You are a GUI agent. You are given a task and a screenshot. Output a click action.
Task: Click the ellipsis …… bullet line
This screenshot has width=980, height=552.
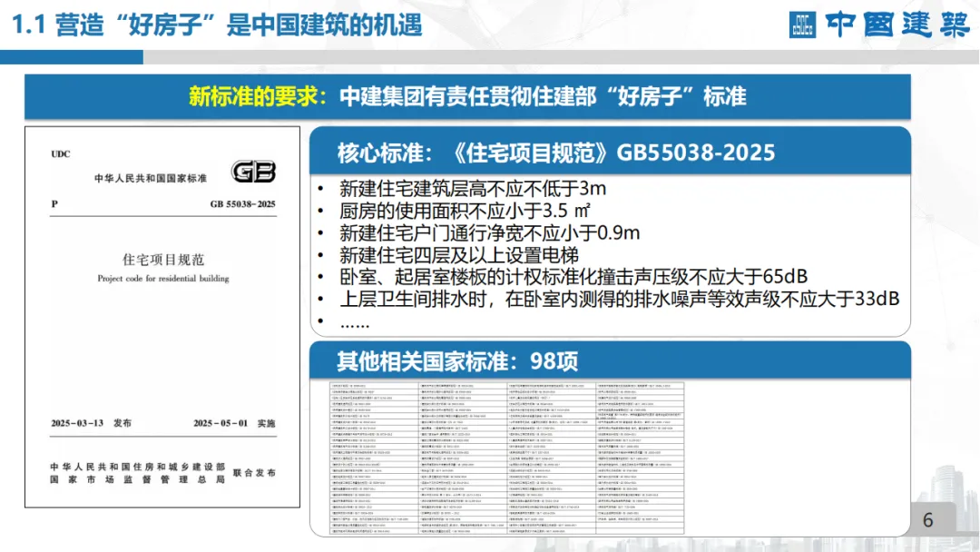pos(355,323)
